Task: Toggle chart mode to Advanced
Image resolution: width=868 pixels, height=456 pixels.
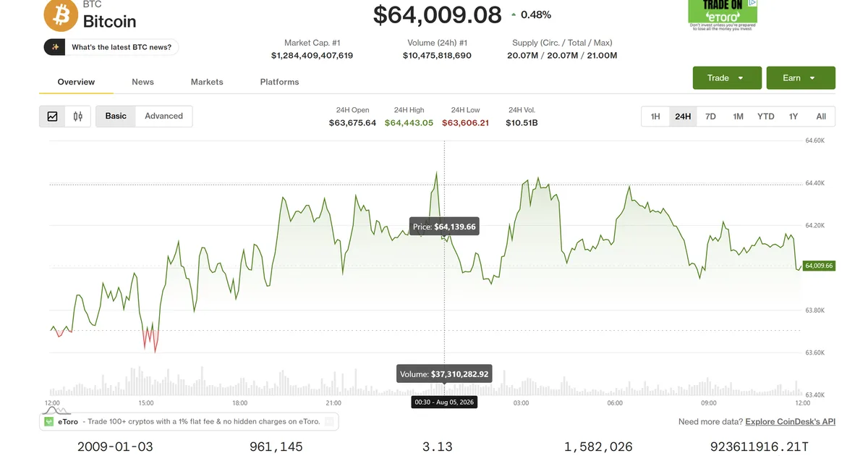Action: [163, 116]
